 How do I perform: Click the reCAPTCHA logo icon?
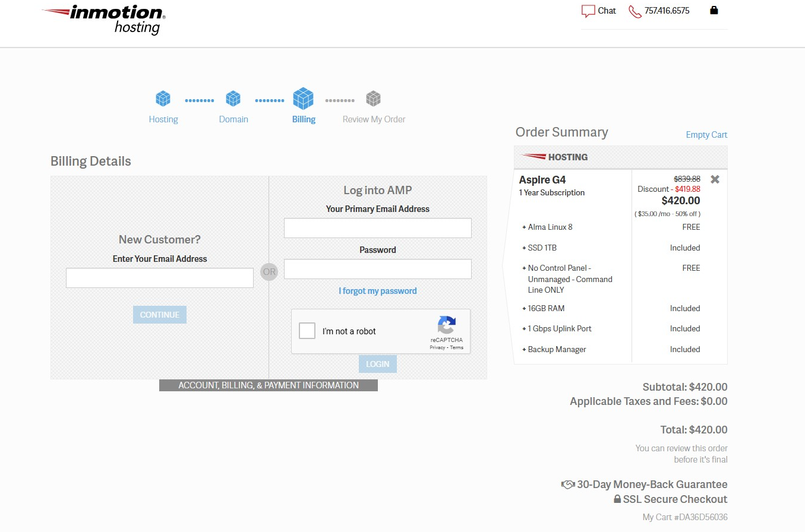447,325
